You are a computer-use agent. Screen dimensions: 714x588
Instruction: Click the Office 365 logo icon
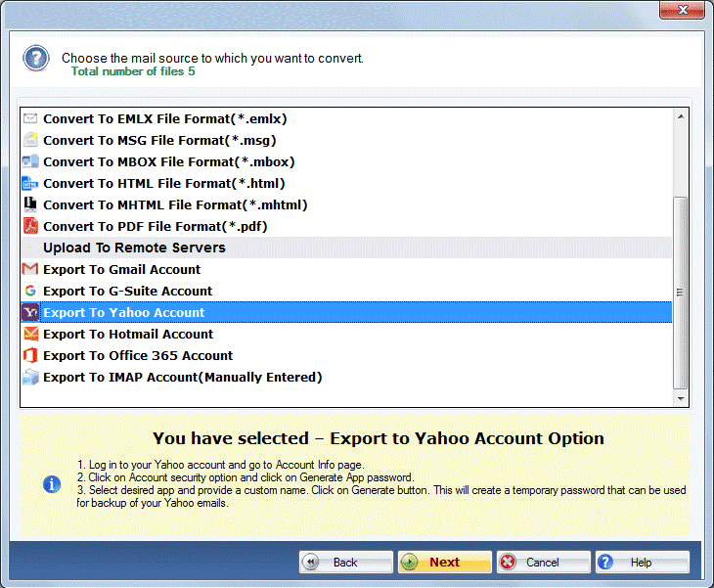pos(30,355)
